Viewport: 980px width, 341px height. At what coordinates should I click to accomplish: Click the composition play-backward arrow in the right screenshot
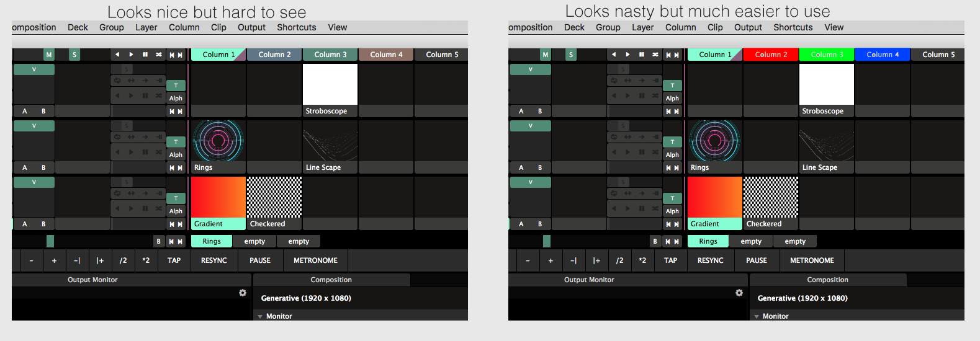(x=614, y=55)
